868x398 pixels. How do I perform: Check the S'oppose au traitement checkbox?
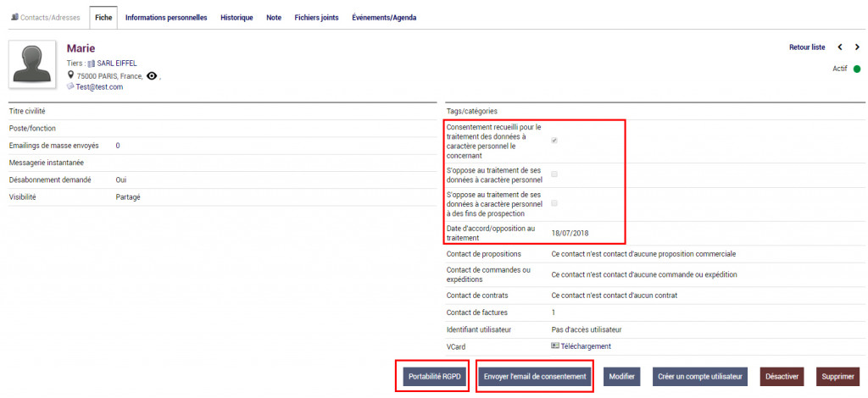point(554,174)
